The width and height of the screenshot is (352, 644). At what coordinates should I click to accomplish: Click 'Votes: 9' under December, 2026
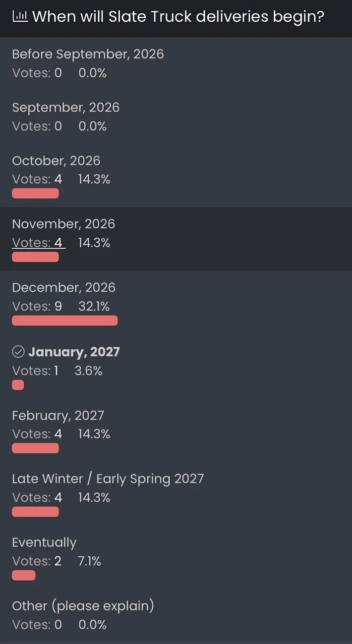tap(37, 306)
